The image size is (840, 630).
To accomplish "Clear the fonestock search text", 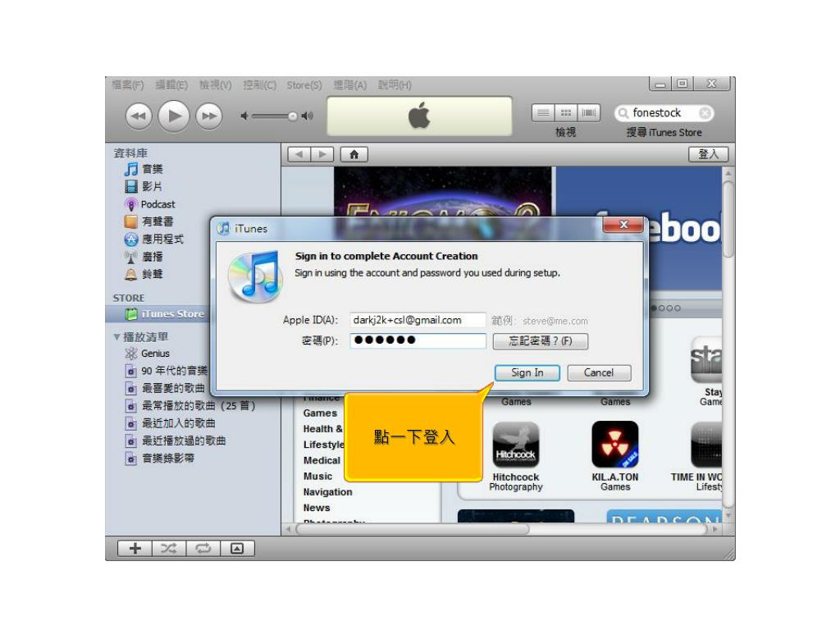I will tap(705, 113).
